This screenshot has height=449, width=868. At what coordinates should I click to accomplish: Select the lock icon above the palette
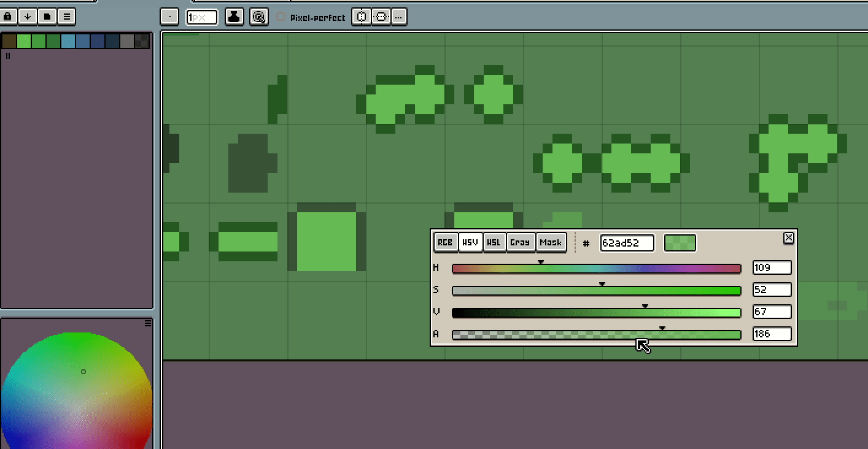coord(7,17)
